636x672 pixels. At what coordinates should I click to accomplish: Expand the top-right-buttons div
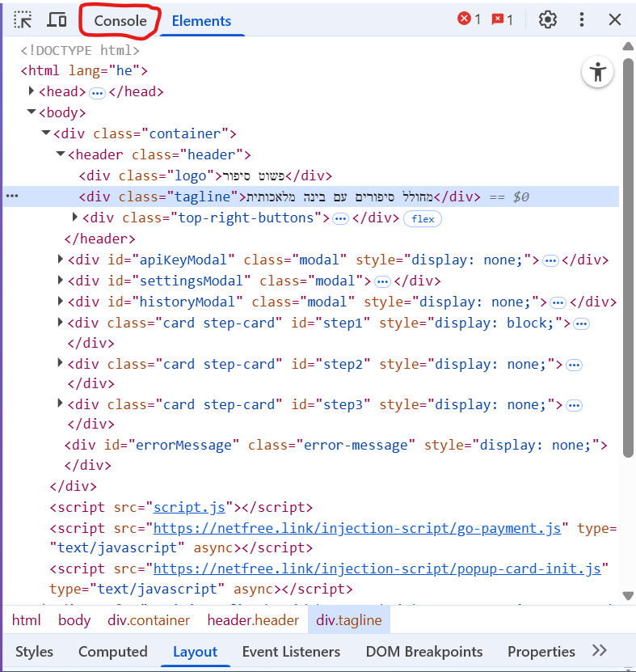(x=74, y=217)
